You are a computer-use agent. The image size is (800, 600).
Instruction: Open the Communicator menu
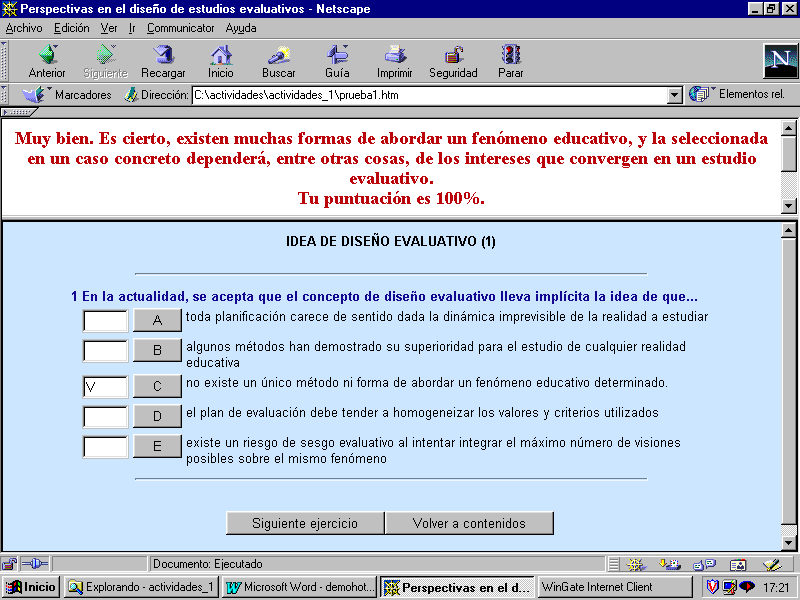pyautogui.click(x=180, y=28)
